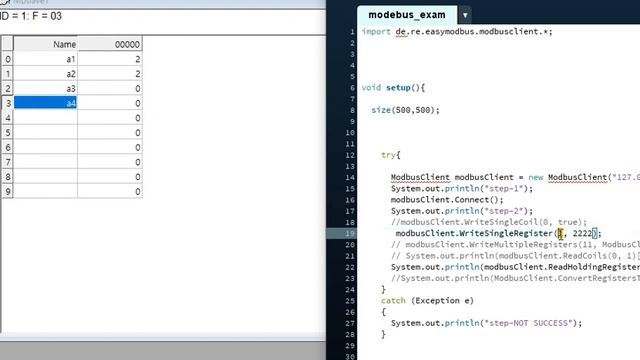Click the ReadHoldingRegister println line
640x360 pixels.
[515, 267]
